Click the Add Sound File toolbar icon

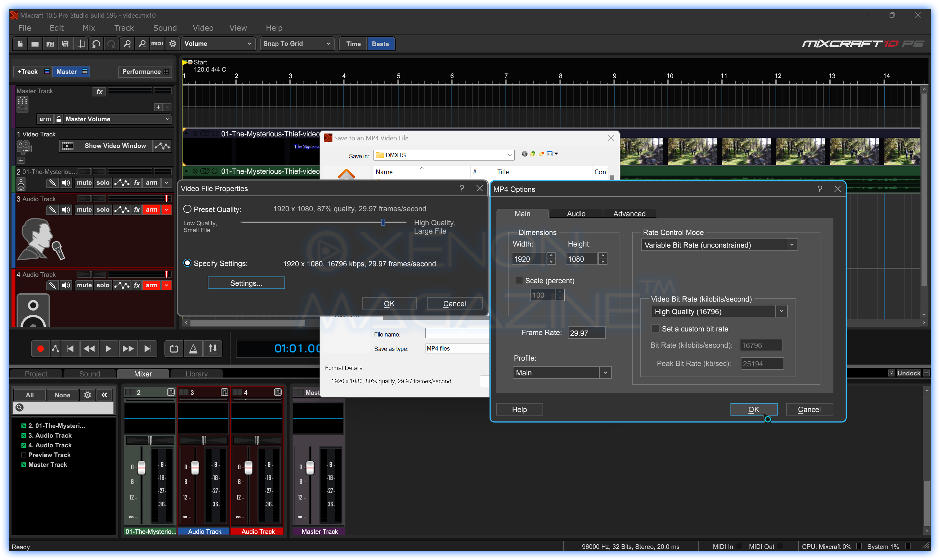pos(50,44)
